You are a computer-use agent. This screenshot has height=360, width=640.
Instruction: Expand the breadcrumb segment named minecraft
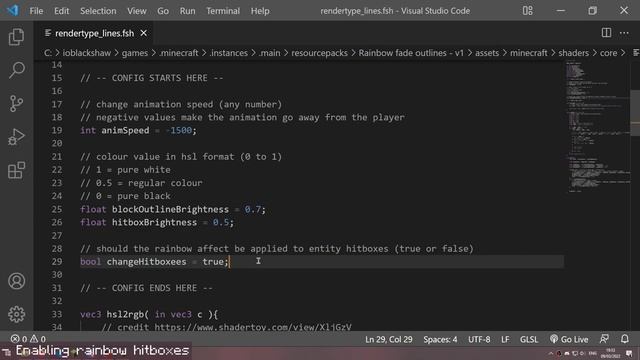pos(529,53)
